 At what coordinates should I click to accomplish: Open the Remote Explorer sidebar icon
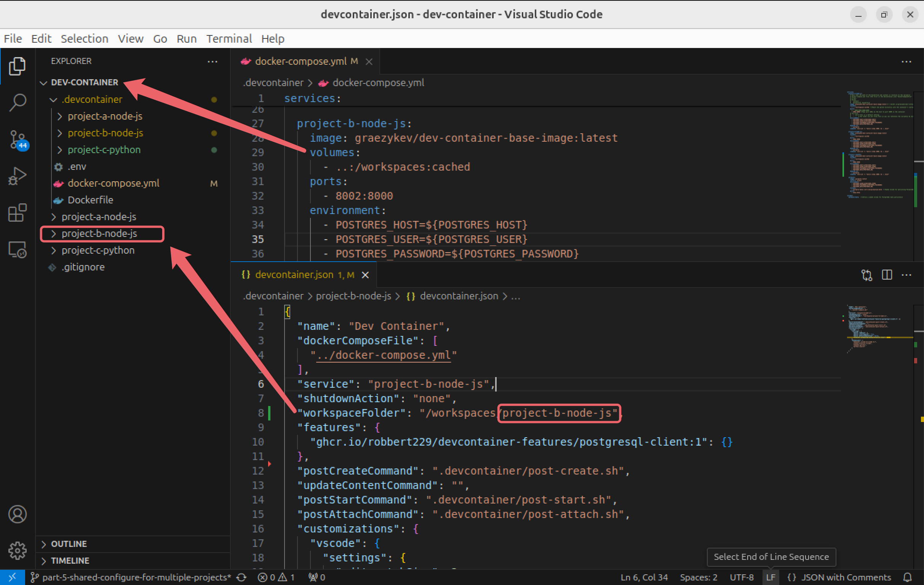coord(17,249)
